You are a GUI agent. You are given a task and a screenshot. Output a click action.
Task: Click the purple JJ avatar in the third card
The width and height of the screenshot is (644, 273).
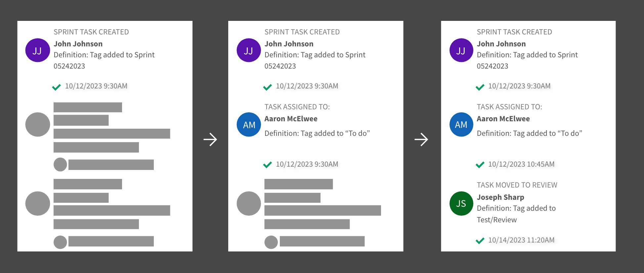[x=461, y=50]
